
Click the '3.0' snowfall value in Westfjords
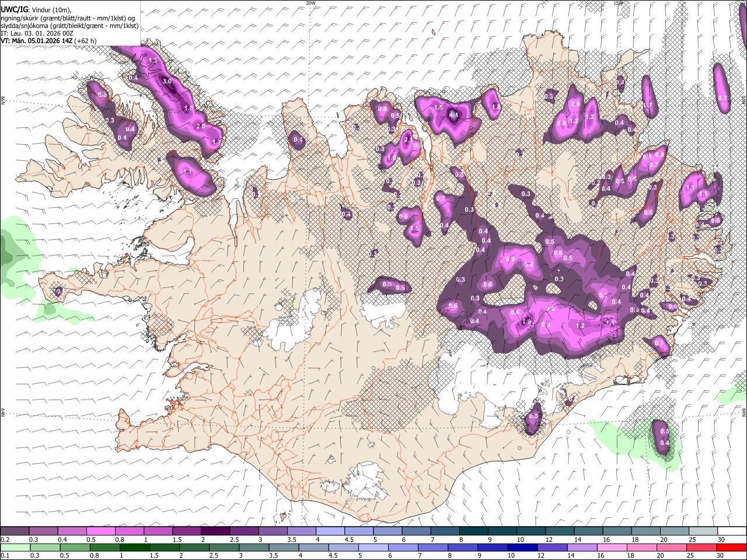166,81
